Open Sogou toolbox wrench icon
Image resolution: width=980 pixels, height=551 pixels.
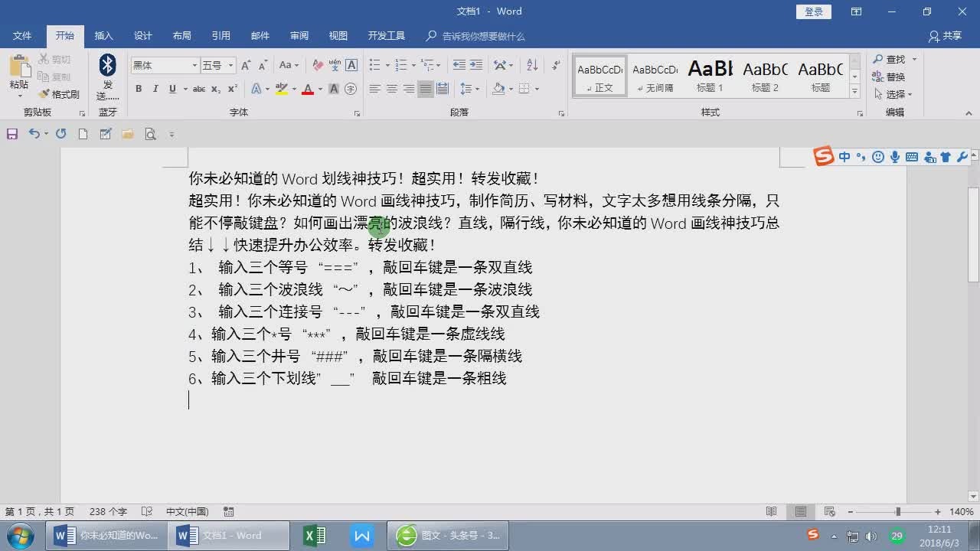click(x=962, y=157)
